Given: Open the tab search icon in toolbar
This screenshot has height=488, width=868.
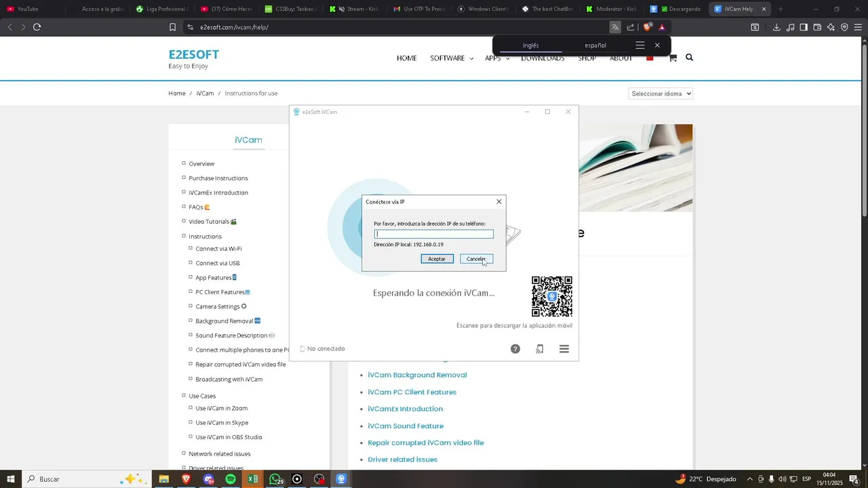Looking at the screenshot, I should 755,27.
